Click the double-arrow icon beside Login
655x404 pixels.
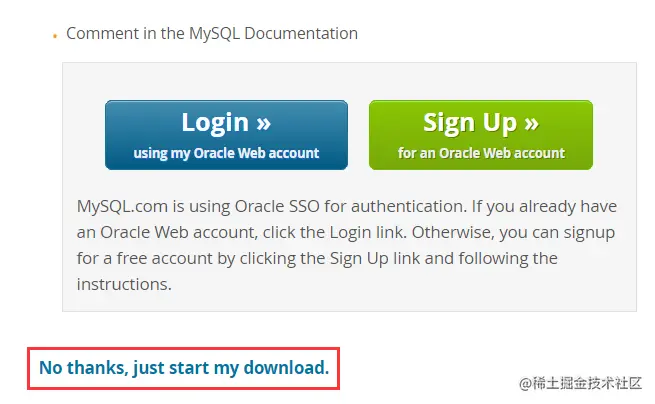[x=264, y=124]
